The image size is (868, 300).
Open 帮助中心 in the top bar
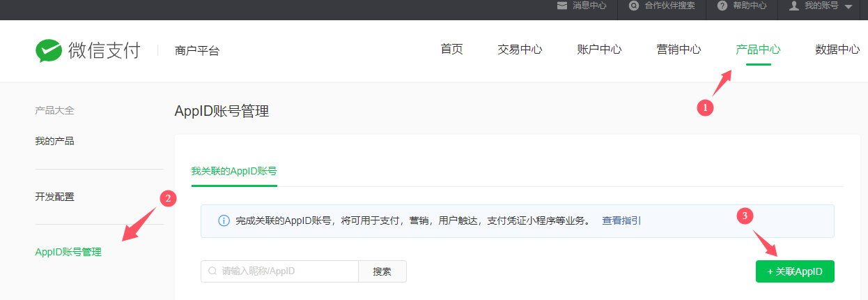point(750,6)
